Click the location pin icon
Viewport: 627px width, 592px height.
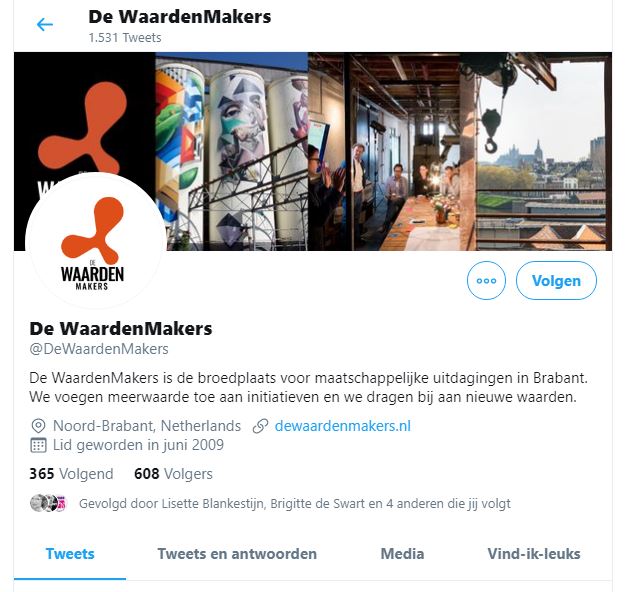coord(38,426)
